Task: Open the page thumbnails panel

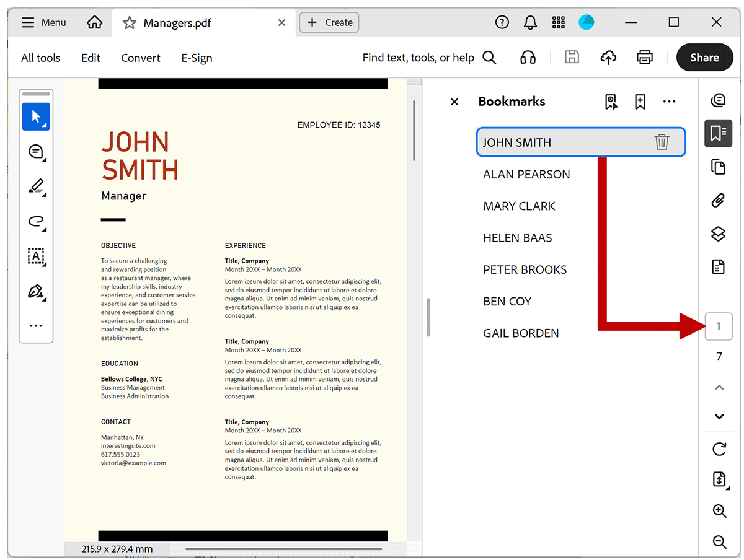Action: tap(719, 167)
